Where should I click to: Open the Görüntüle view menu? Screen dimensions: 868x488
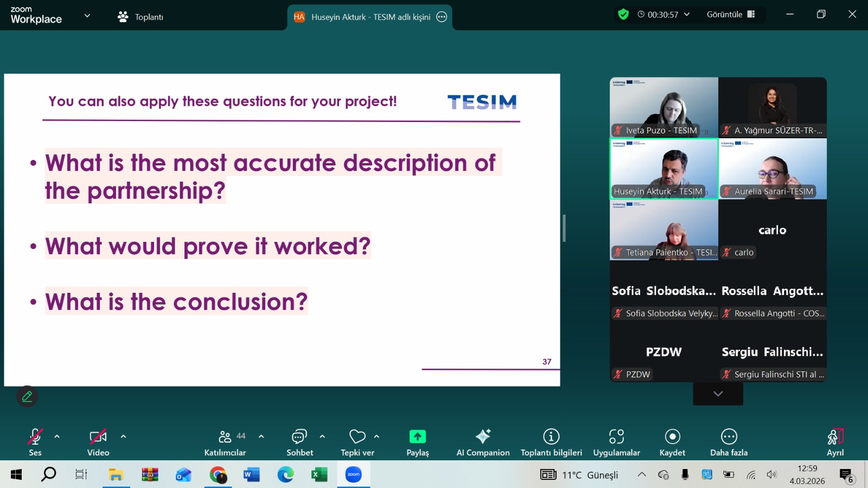[x=730, y=15]
